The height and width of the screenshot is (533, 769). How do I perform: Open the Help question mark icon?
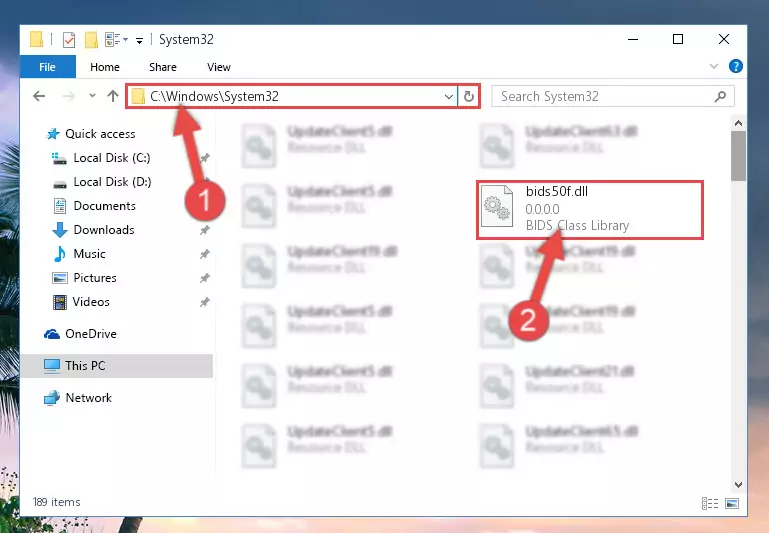[x=736, y=66]
